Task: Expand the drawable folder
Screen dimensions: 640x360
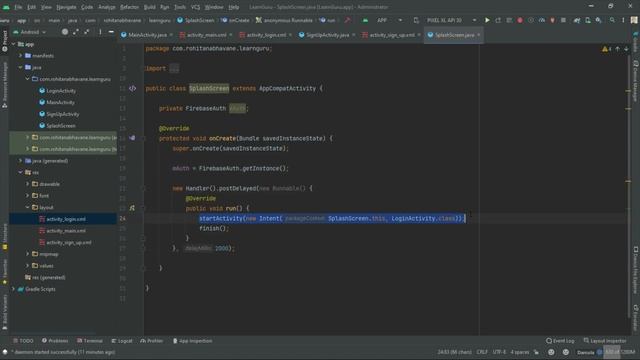Action: pyautogui.click(x=28, y=184)
